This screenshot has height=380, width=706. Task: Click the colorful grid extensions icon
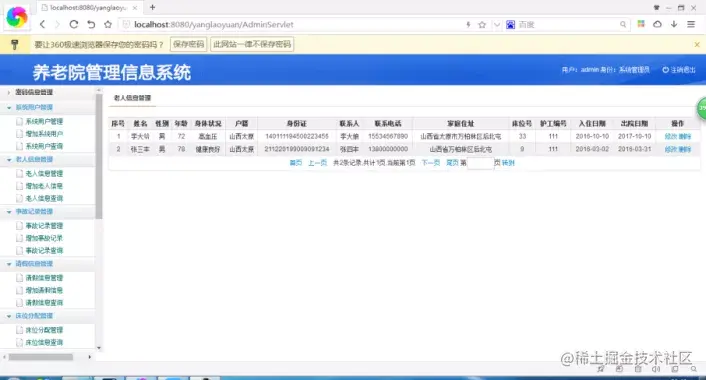pos(641,24)
